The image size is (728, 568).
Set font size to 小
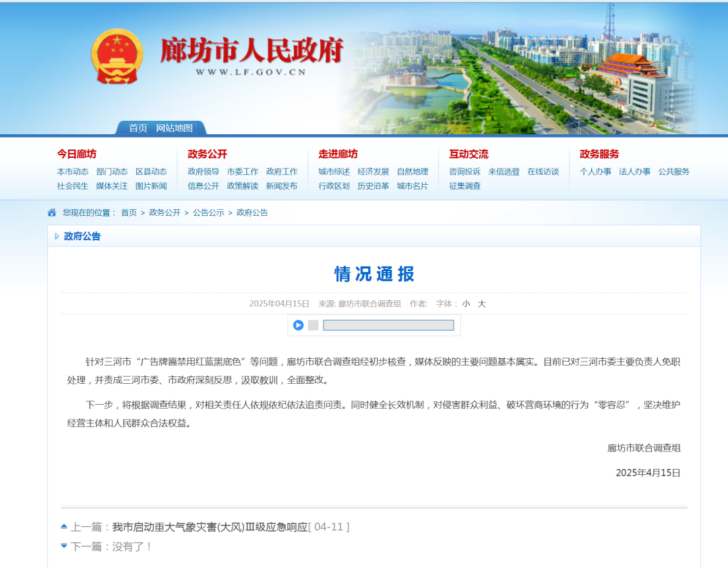pos(466,304)
